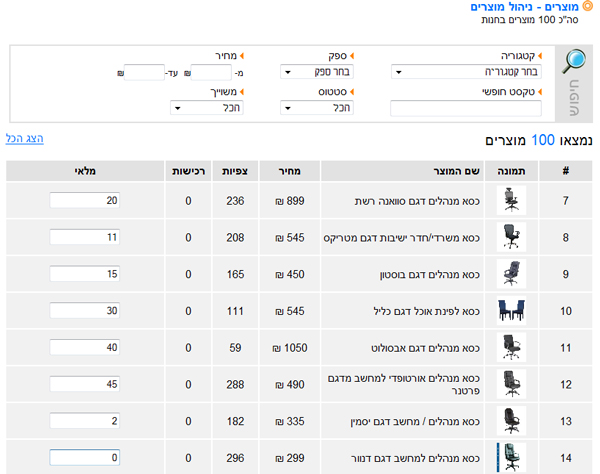Screen dimensions: 600x474
Task: Expand the ספק supplier dropdown
Action: (x=320, y=72)
